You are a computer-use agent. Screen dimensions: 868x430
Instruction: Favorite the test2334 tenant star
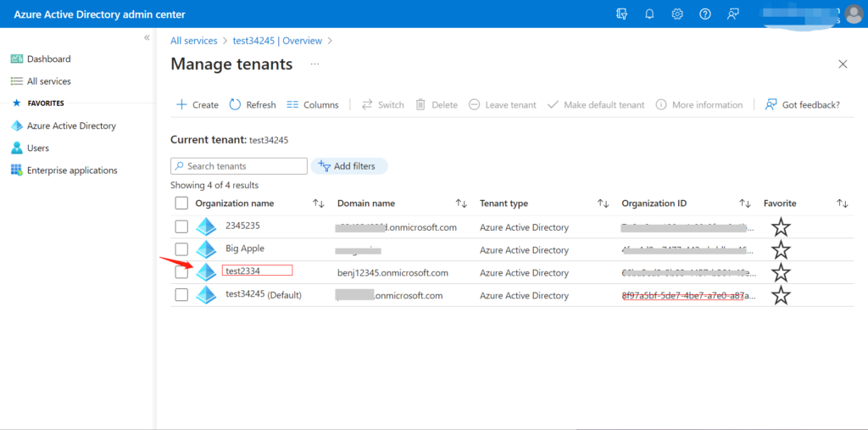781,272
